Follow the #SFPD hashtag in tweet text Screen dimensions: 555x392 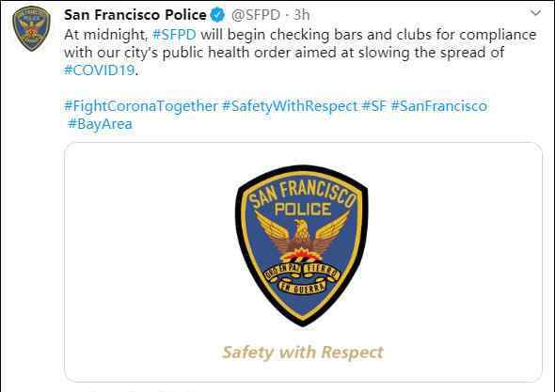click(174, 35)
